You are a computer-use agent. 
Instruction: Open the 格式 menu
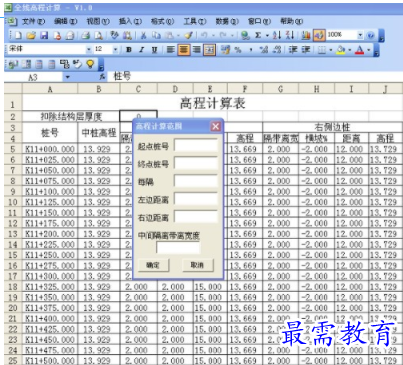pyautogui.click(x=162, y=21)
